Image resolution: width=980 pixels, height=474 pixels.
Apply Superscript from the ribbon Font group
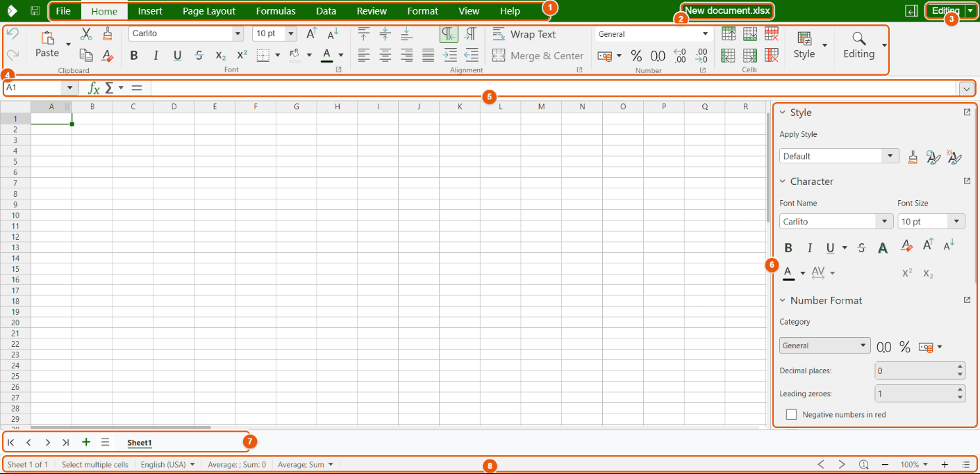pos(242,56)
